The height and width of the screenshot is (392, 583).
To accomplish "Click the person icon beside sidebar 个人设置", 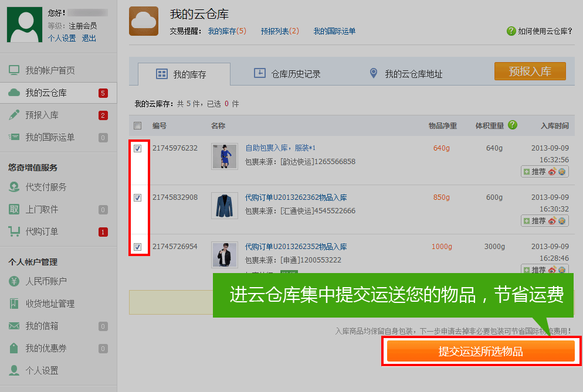I will click(x=14, y=370).
